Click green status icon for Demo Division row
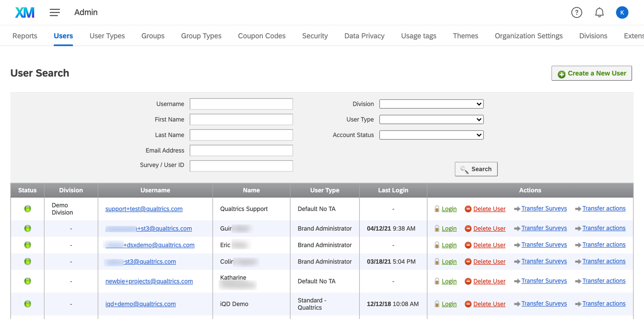The width and height of the screenshot is (644, 319). (28, 209)
